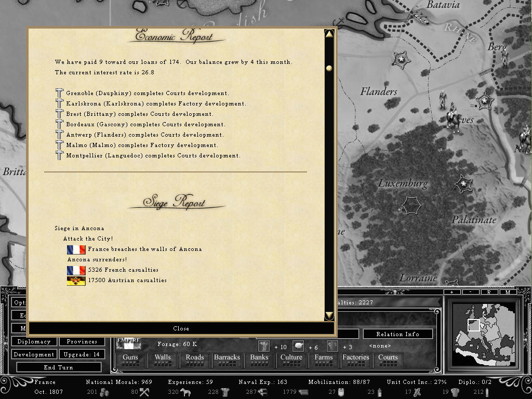The width and height of the screenshot is (532, 399).
Task: Open Relation Info
Action: (x=397, y=334)
